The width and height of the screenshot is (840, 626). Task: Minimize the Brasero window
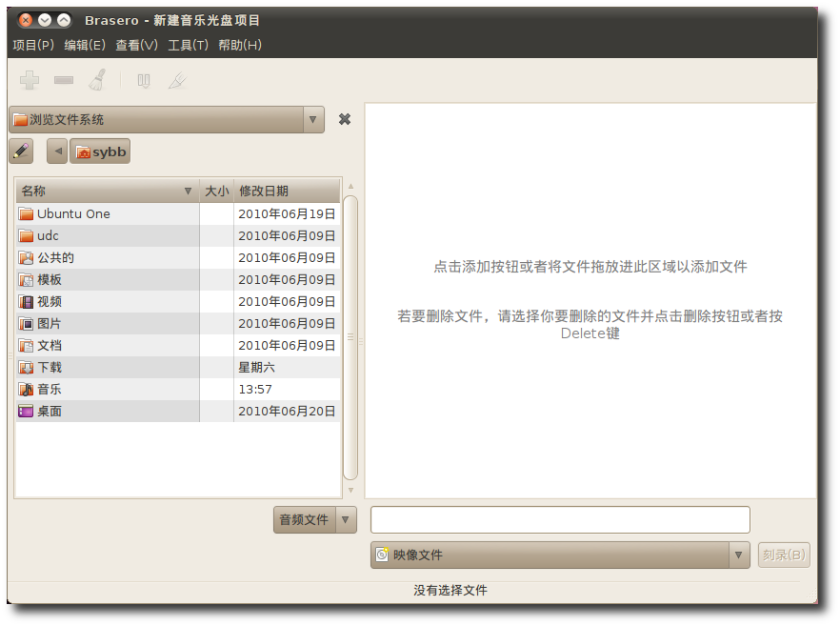tap(45, 20)
